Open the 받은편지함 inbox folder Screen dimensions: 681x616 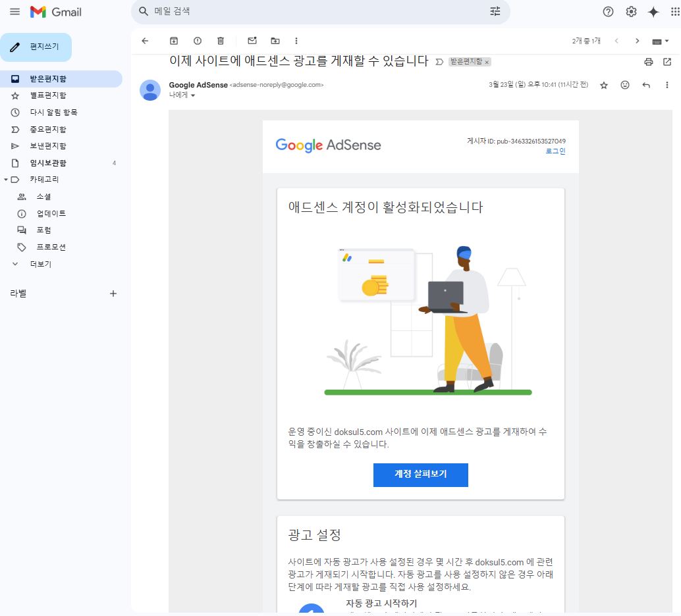click(x=61, y=78)
